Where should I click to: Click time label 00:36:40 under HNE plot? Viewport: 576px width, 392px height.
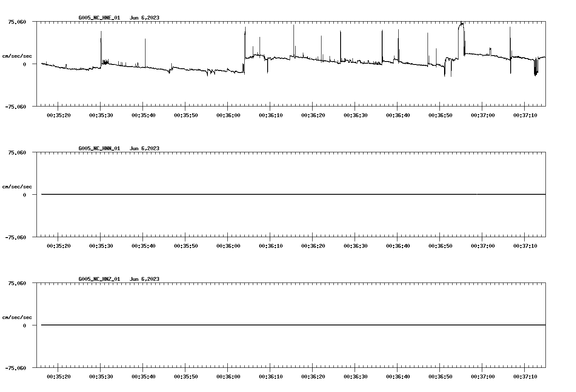click(x=398, y=115)
